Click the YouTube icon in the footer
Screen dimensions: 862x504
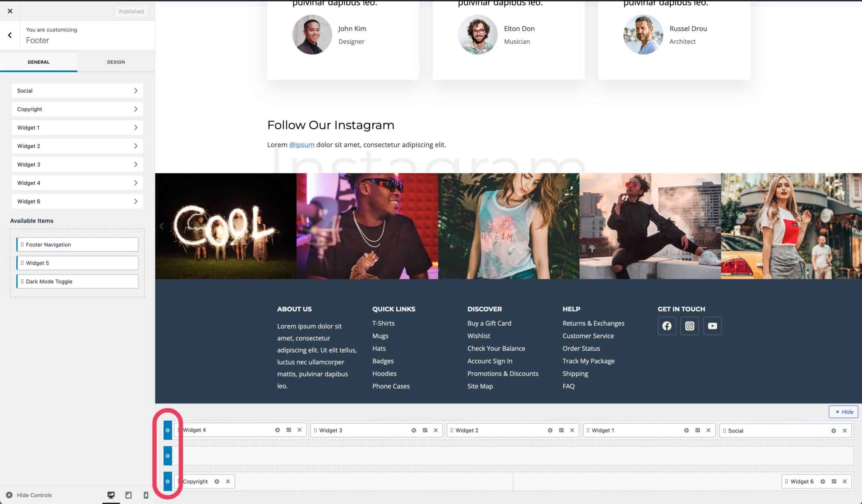click(712, 325)
